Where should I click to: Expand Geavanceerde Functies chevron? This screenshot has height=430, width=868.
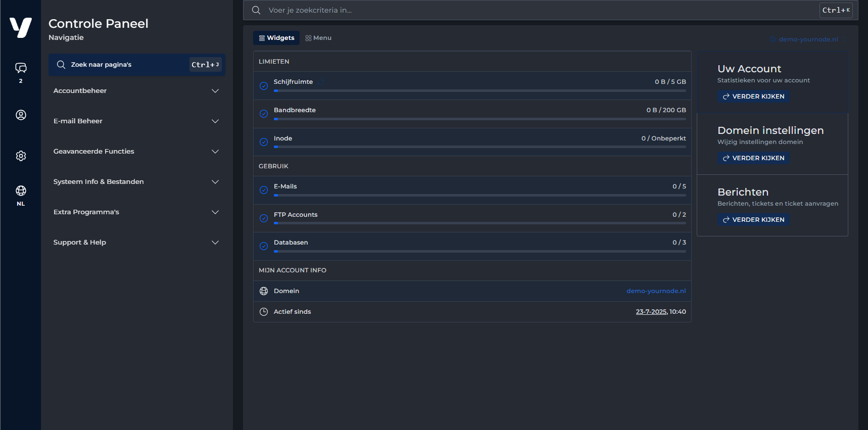click(215, 152)
